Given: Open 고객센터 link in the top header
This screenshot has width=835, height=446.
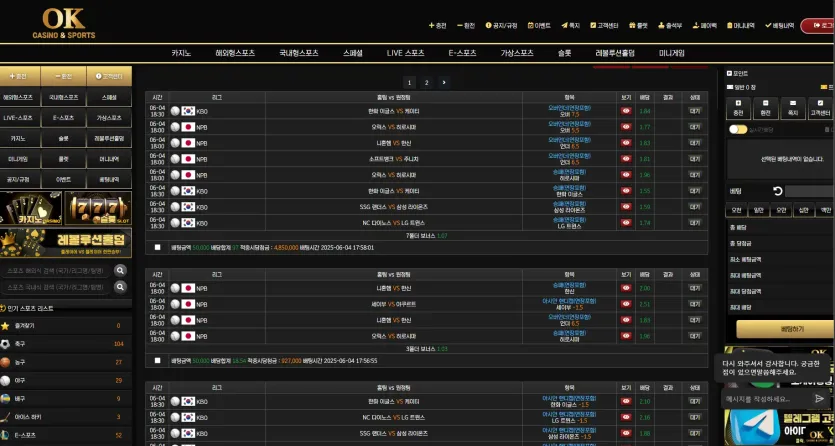Looking at the screenshot, I should tap(604, 25).
